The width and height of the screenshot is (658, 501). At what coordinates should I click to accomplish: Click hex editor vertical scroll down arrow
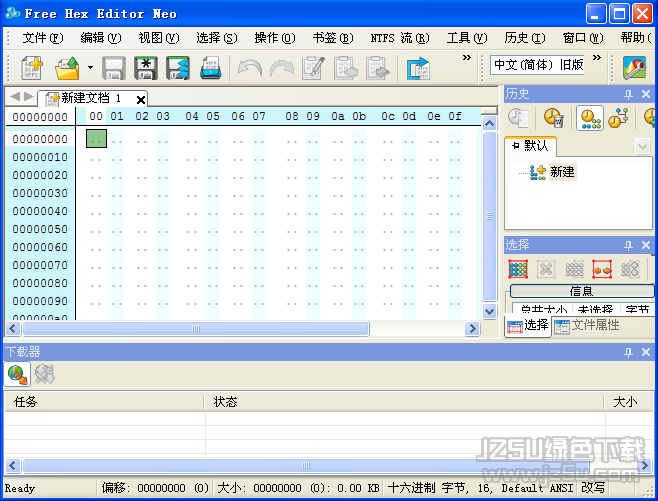point(489,312)
